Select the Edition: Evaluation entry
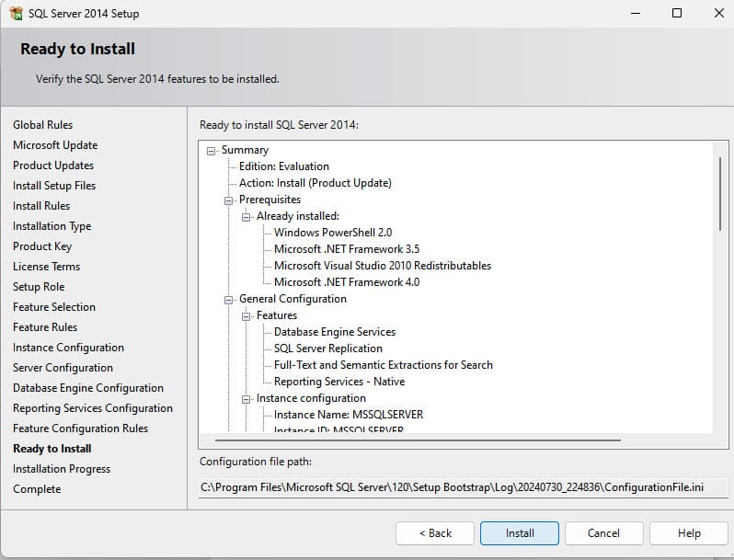Image resolution: width=734 pixels, height=560 pixels. [x=283, y=166]
